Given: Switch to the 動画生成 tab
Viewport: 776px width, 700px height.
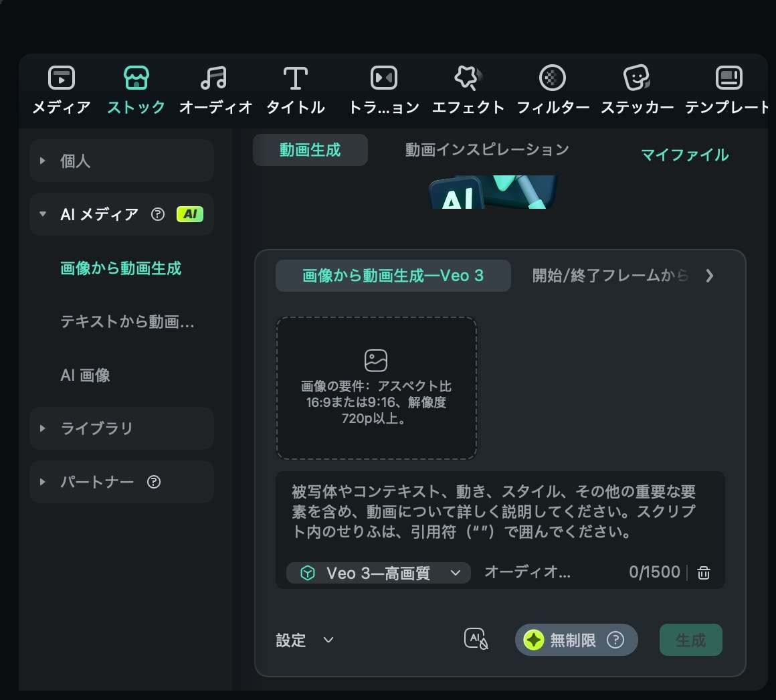Looking at the screenshot, I should click(x=310, y=149).
